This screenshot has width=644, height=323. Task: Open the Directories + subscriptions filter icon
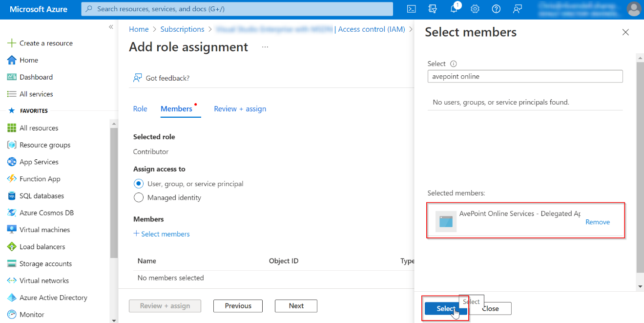click(433, 9)
